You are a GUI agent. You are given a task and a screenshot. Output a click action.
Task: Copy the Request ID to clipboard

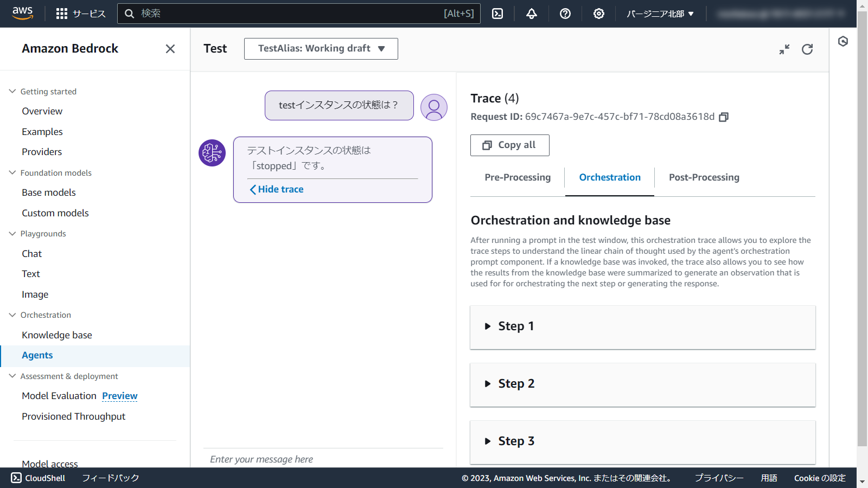click(x=724, y=117)
